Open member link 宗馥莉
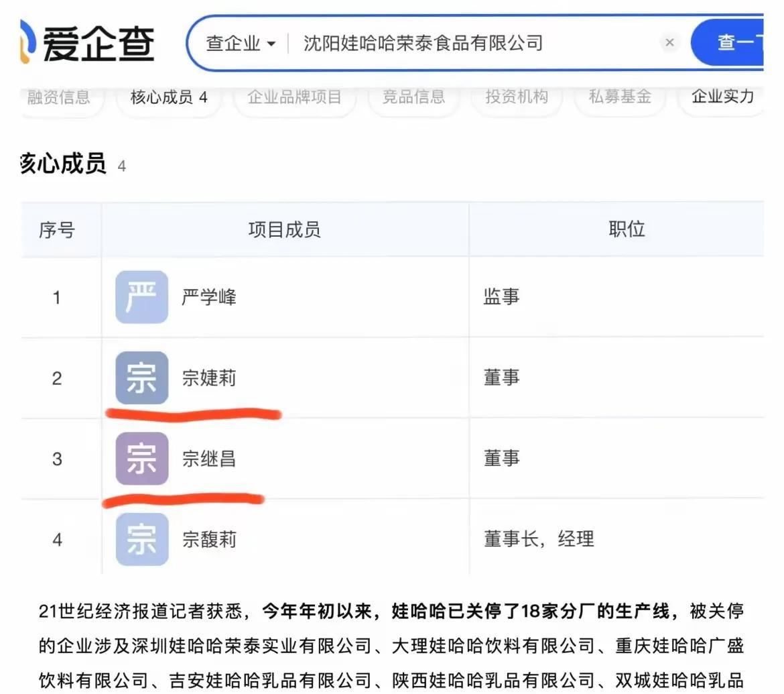The image size is (784, 694). (x=208, y=539)
